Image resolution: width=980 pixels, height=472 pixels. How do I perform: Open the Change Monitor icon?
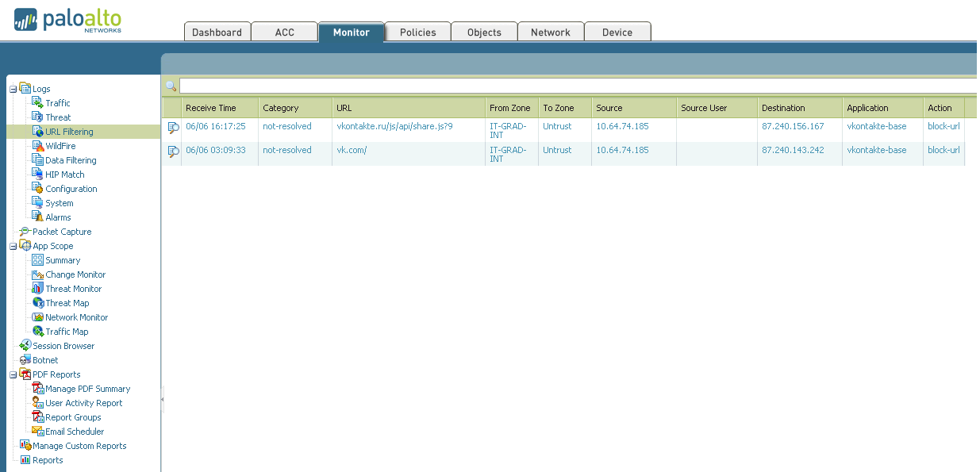coord(37,274)
